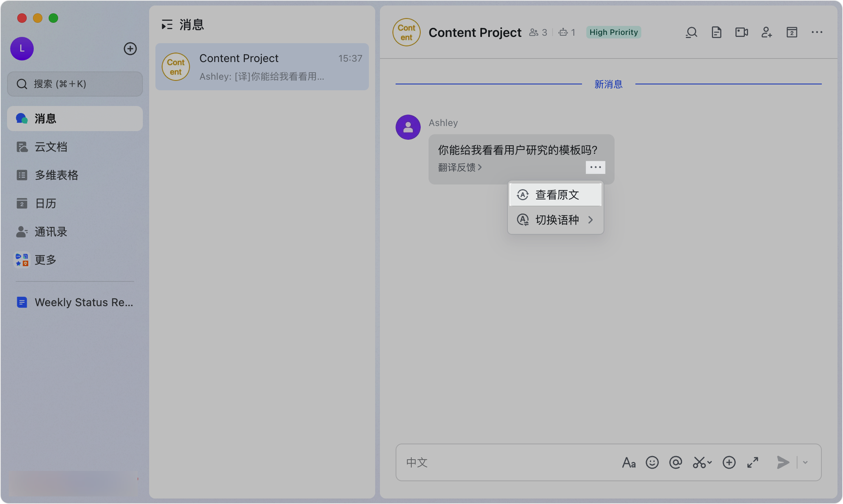Open 云文档 in the sidebar

point(75,147)
